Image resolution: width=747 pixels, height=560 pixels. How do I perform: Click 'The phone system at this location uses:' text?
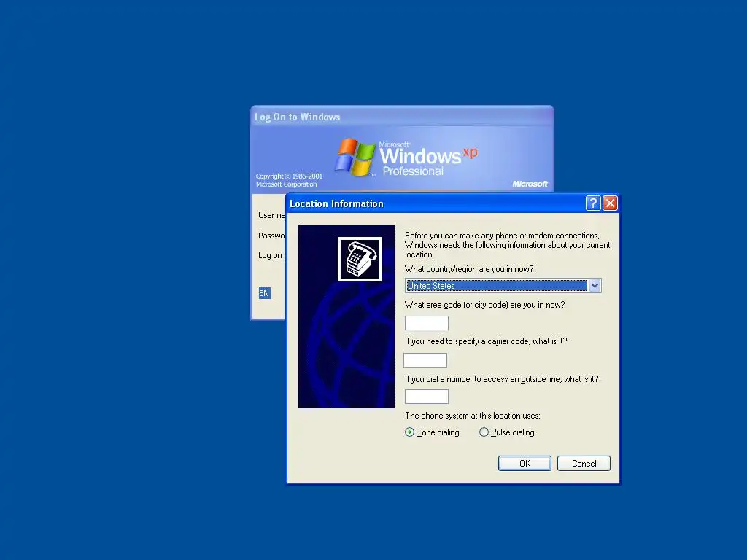(472, 416)
